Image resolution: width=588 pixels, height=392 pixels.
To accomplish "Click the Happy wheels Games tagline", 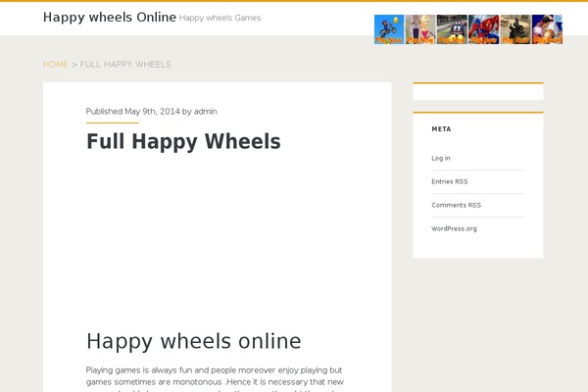I will pos(220,18).
